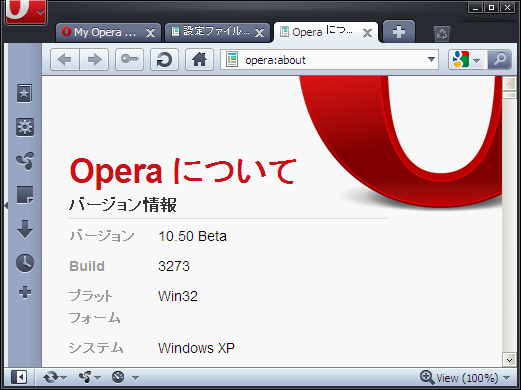521x390 pixels.
Task: Open the closed tabs trash can
Action: (x=442, y=34)
